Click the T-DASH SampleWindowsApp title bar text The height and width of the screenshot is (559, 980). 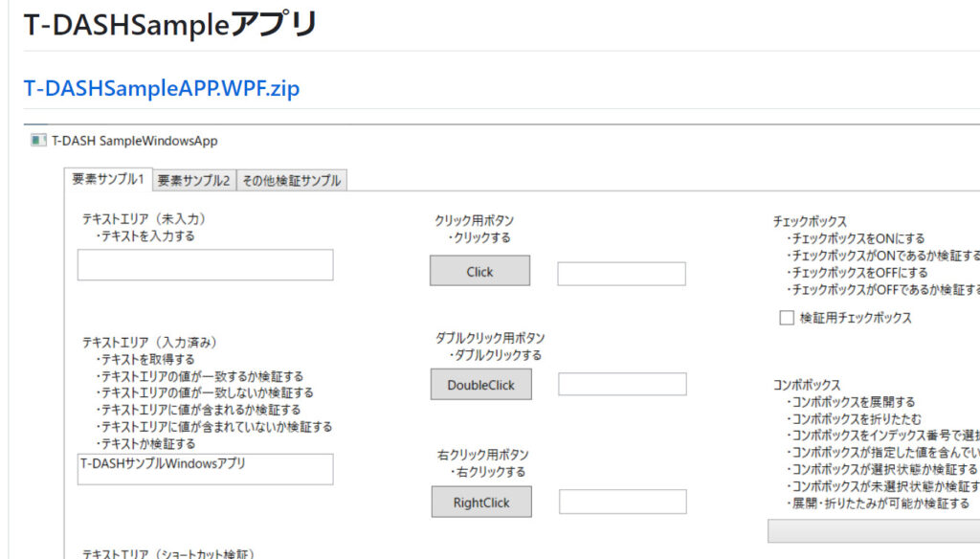point(134,141)
